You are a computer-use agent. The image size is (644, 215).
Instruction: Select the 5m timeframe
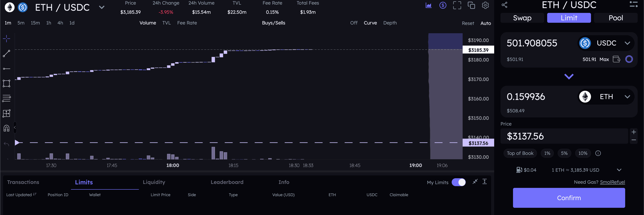click(x=21, y=23)
